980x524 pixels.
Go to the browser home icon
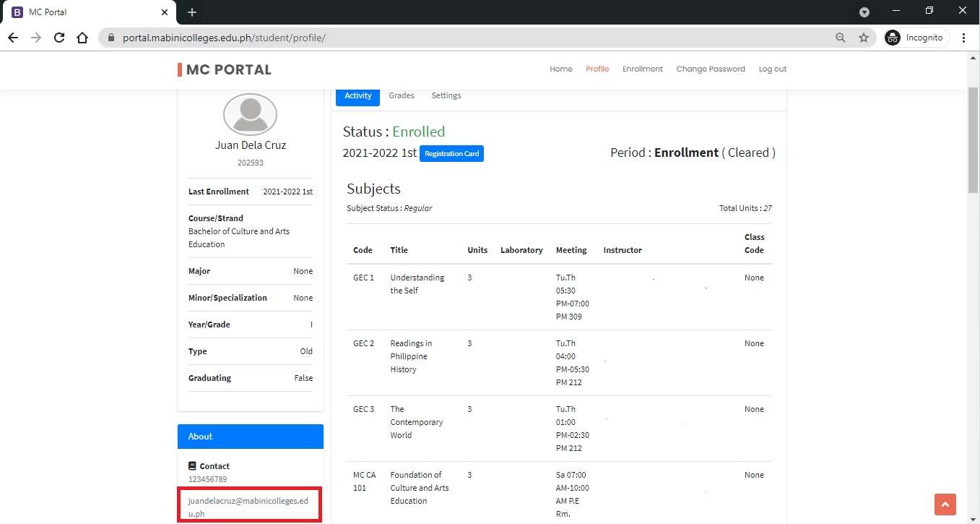[x=82, y=38]
